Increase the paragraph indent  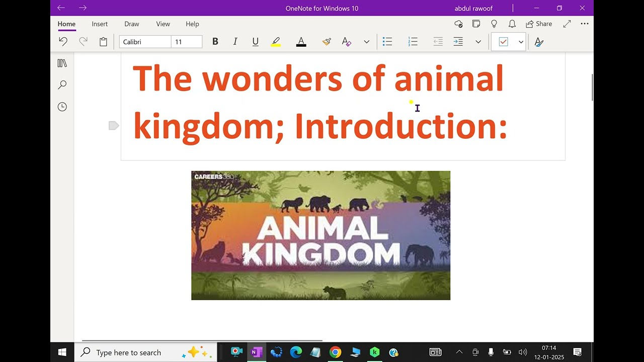[458, 42]
